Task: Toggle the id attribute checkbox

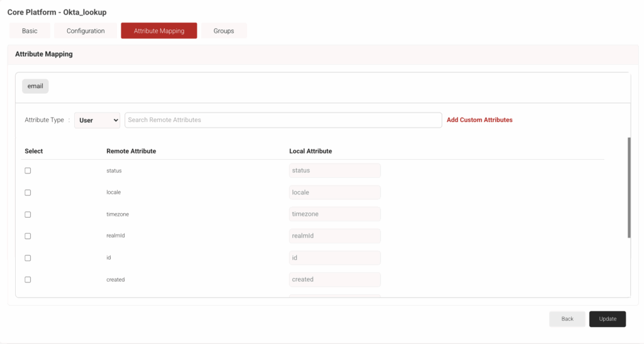Action: tap(28, 258)
